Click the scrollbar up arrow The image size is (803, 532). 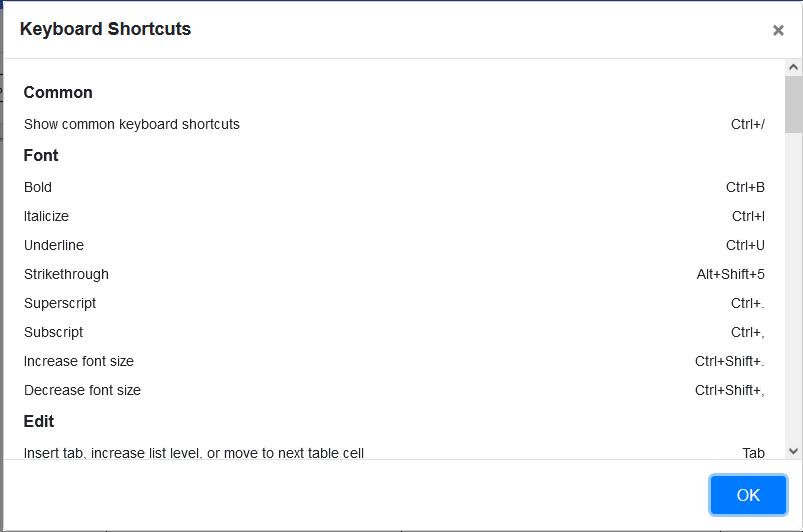click(x=794, y=68)
